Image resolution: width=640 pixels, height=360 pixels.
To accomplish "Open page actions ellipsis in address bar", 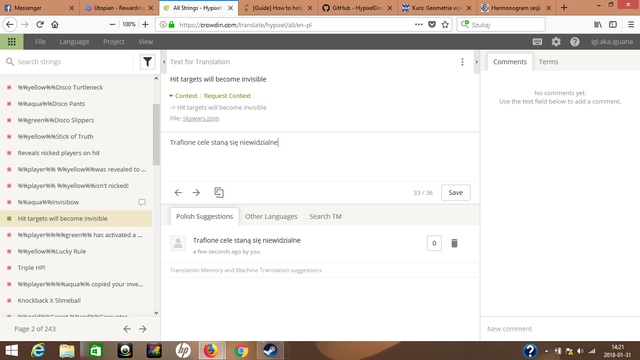I will [x=418, y=24].
